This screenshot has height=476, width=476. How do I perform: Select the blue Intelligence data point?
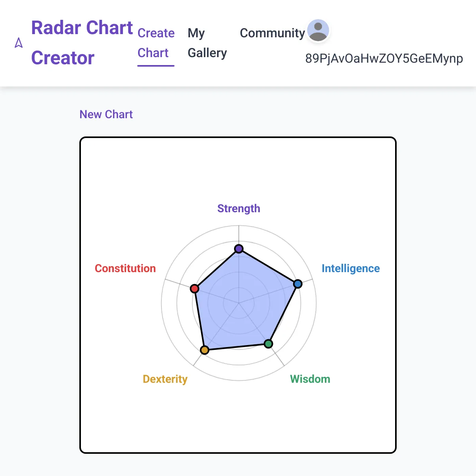(x=297, y=284)
